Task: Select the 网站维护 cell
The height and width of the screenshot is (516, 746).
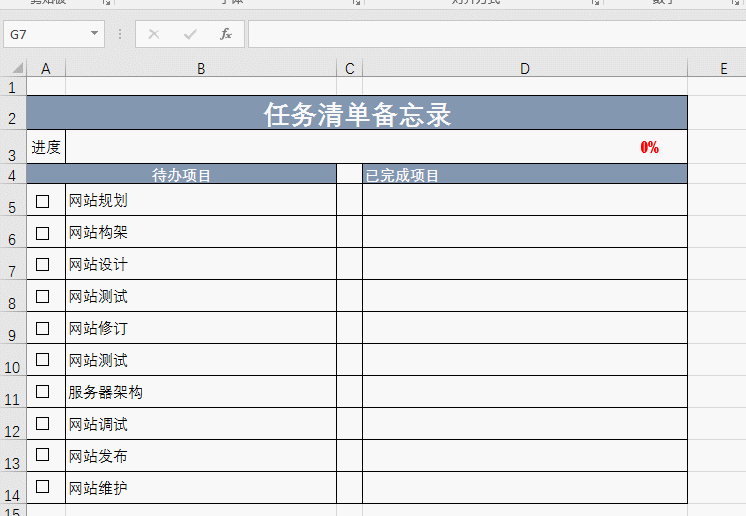Action: click(x=201, y=487)
